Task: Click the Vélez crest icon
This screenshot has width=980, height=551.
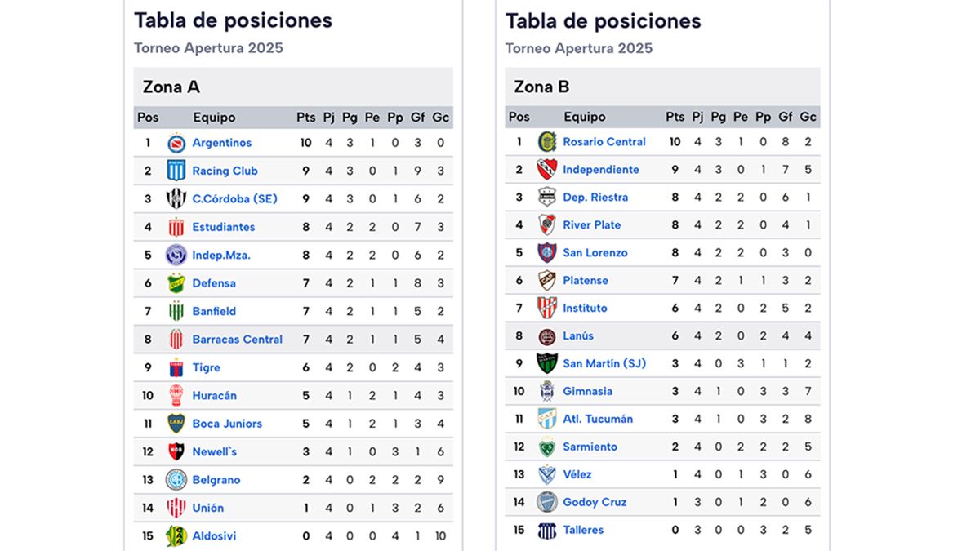Action: pyautogui.click(x=547, y=474)
